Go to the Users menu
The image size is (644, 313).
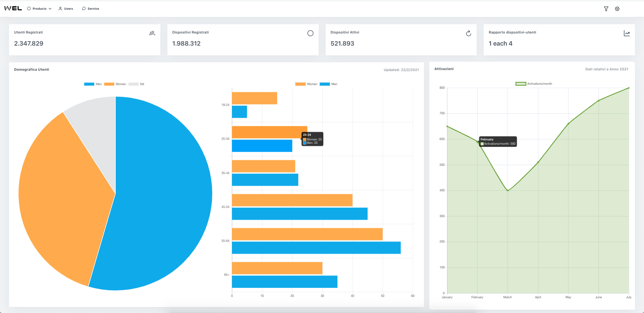66,9
